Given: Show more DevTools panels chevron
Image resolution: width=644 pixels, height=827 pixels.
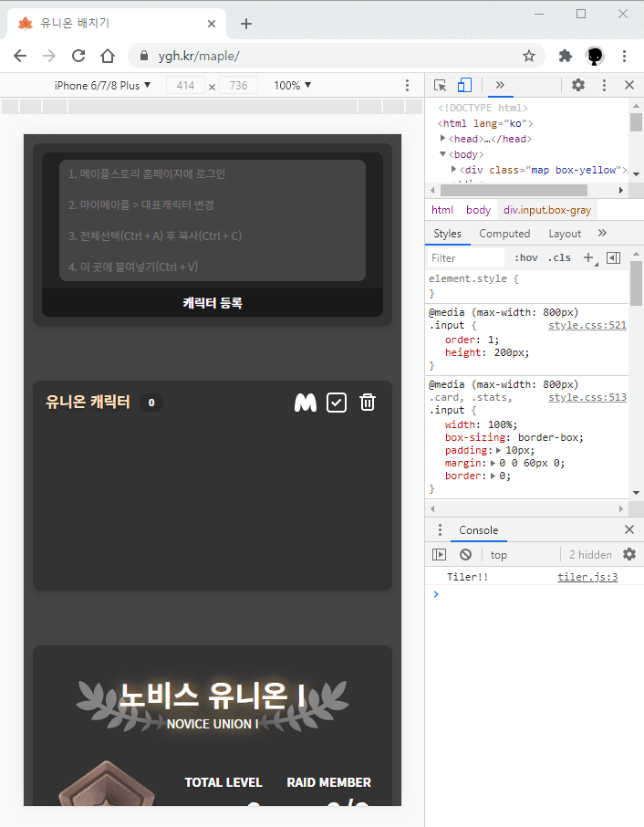Looking at the screenshot, I should tap(500, 85).
